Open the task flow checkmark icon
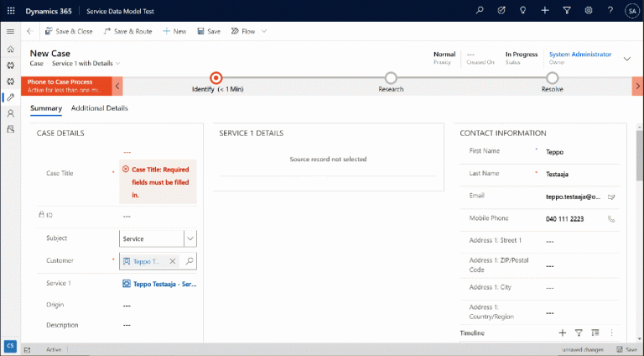 coord(501,11)
